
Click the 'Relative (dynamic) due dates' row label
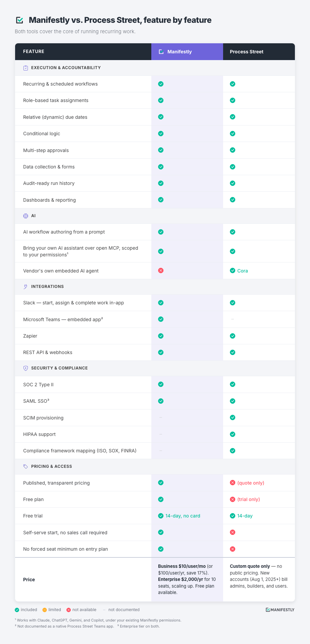(x=55, y=117)
